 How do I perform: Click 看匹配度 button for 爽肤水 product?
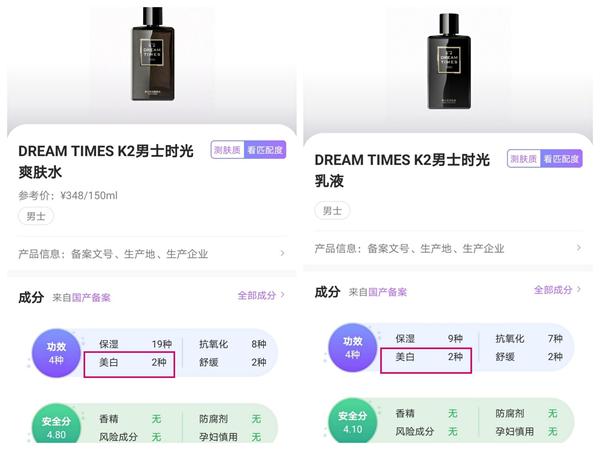[x=265, y=150]
